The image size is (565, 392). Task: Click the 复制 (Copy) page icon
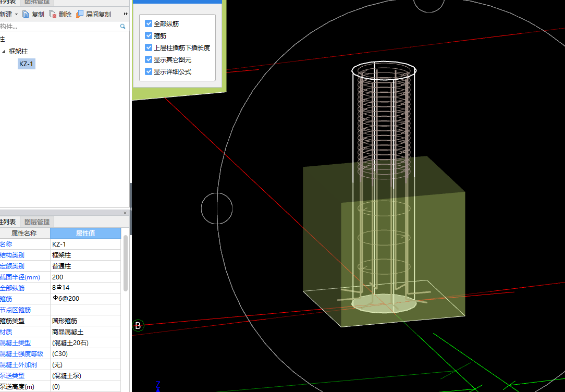26,15
